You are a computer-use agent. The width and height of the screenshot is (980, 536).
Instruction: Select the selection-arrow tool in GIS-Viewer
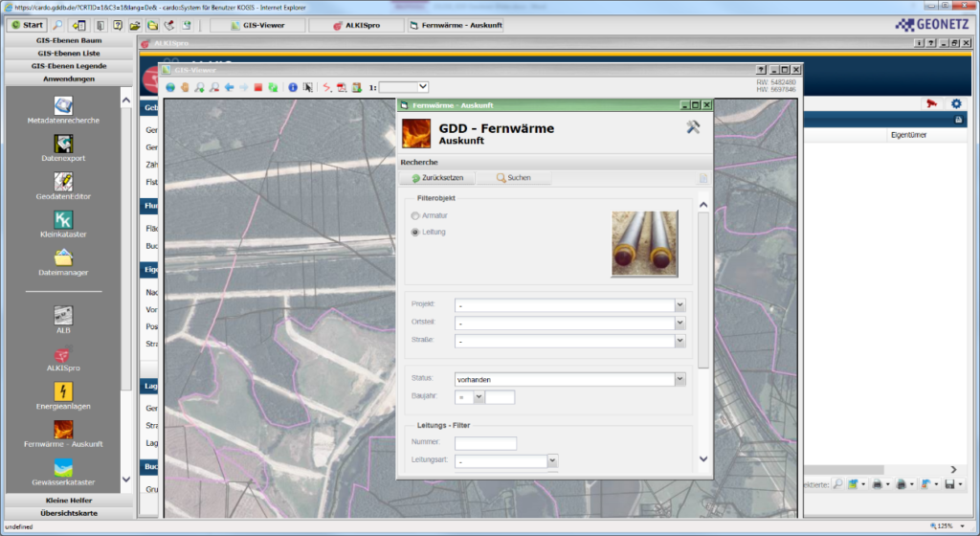[x=307, y=87]
